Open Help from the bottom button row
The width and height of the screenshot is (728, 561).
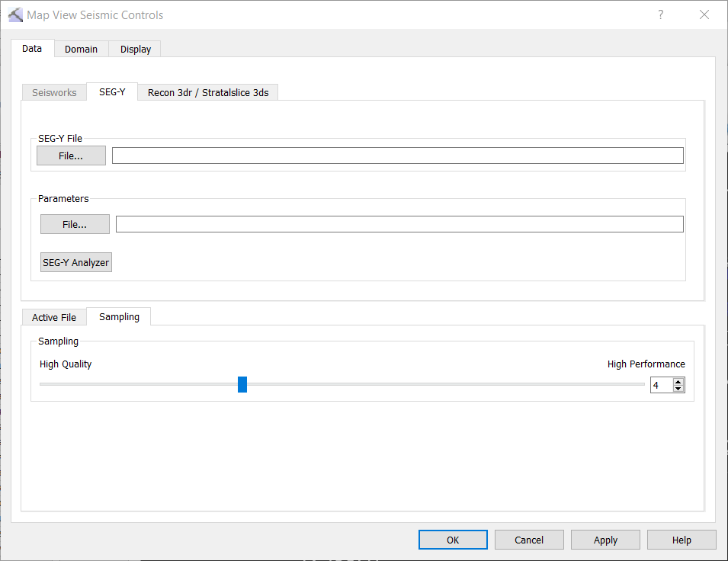[x=681, y=540]
